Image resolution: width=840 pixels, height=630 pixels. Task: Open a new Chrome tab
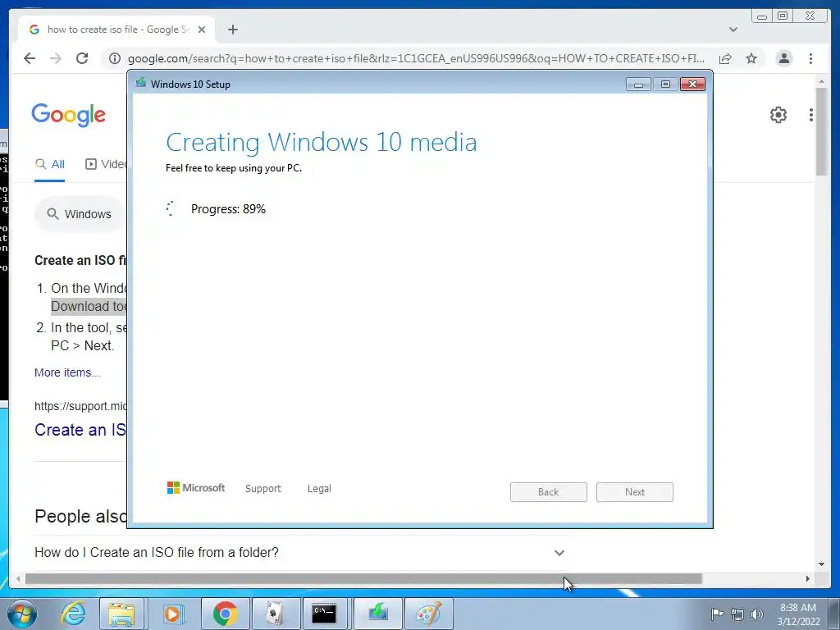(232, 30)
